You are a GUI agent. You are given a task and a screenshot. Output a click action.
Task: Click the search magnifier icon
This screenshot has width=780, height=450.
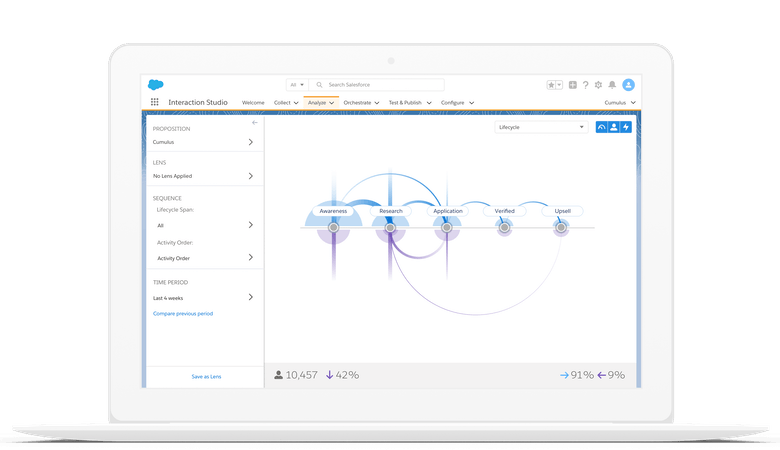(x=319, y=85)
